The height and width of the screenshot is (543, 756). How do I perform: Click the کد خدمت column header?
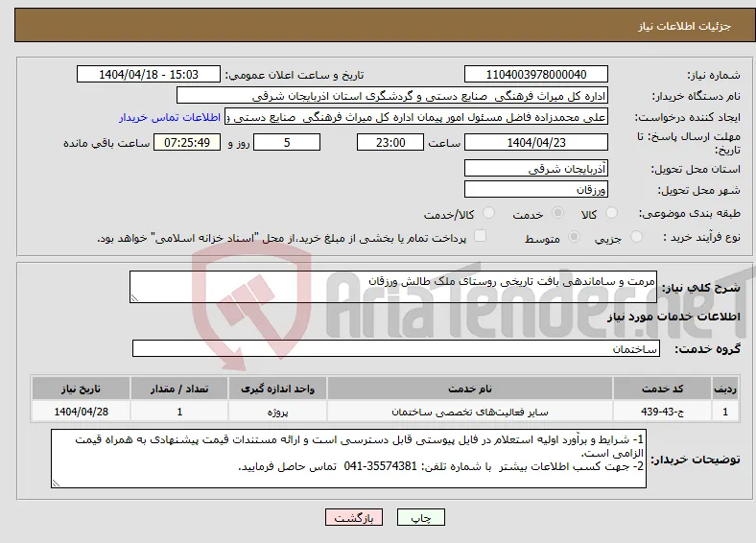coord(663,389)
